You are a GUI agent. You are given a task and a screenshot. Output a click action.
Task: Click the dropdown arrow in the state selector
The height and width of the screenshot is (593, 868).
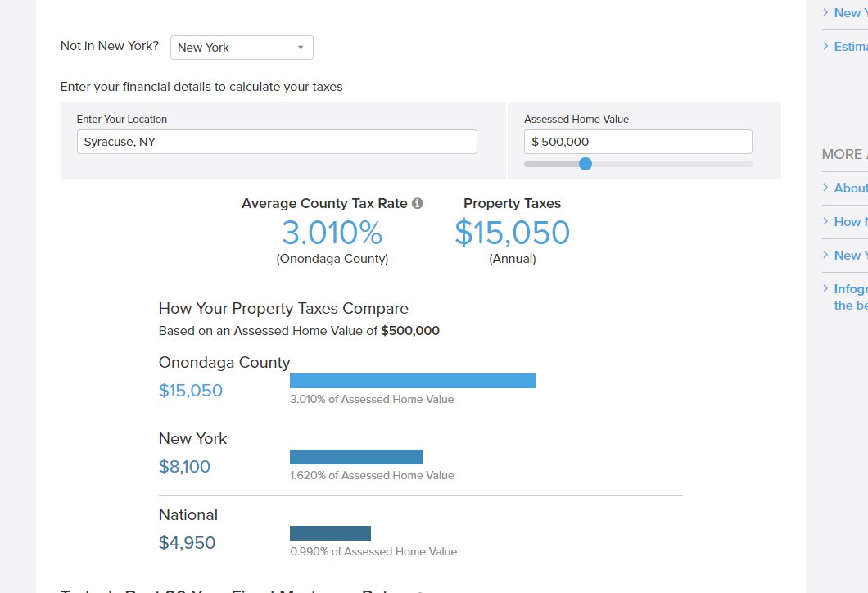[301, 48]
